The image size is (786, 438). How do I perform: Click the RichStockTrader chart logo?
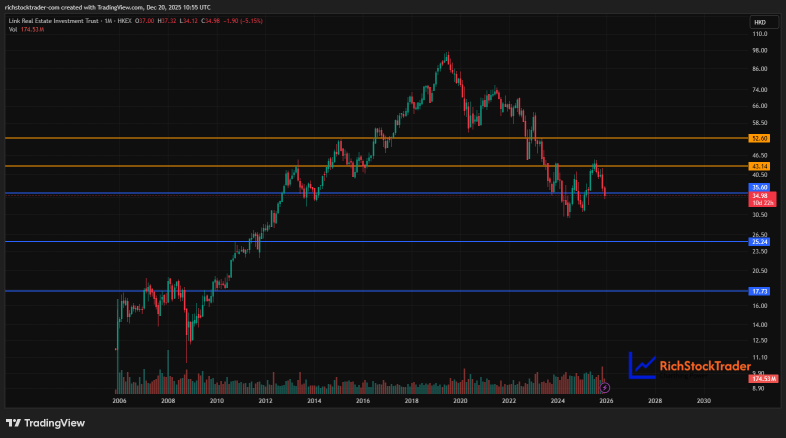[689, 365]
